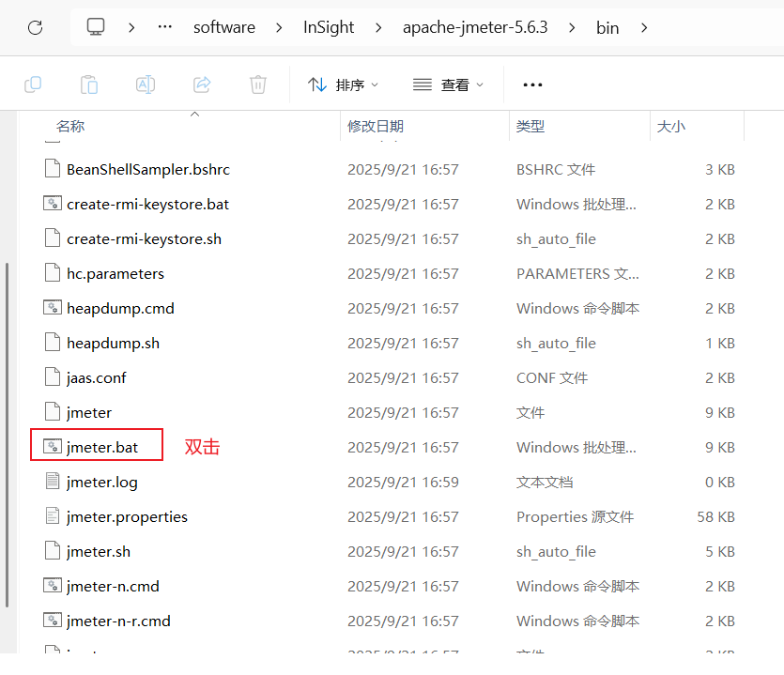The image size is (784, 675).
Task: Expand chevron after apache-jmeter-5.6.3 breadcrumb
Action: [572, 27]
